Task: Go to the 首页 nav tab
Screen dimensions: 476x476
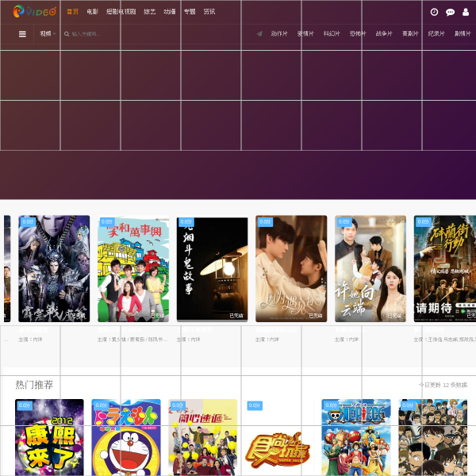Action: [x=72, y=12]
